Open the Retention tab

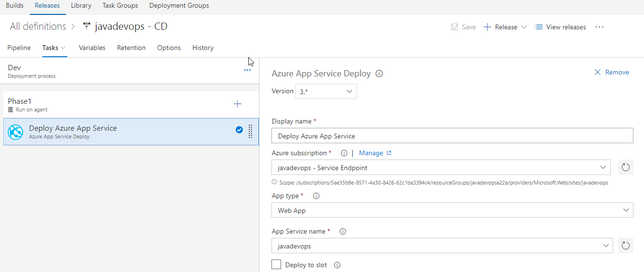pyautogui.click(x=131, y=48)
